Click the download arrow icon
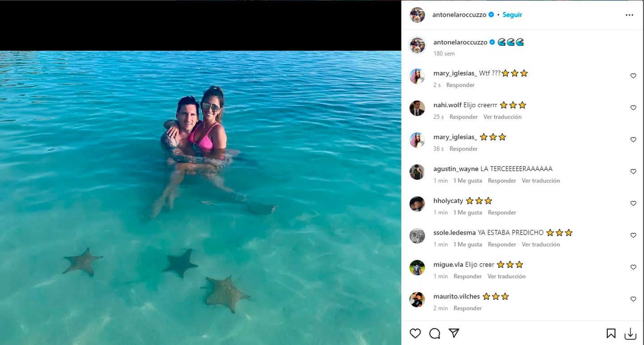The height and width of the screenshot is (345, 644). point(630,333)
